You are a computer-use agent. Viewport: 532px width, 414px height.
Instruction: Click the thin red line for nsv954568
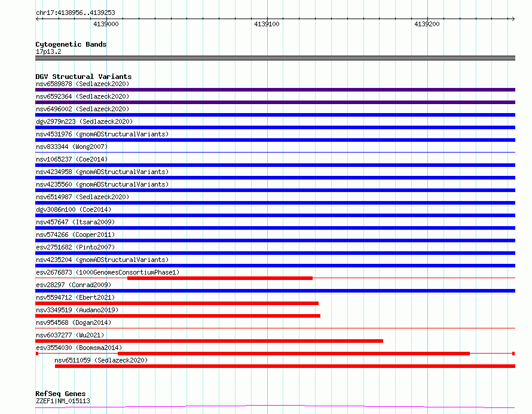pos(275,328)
